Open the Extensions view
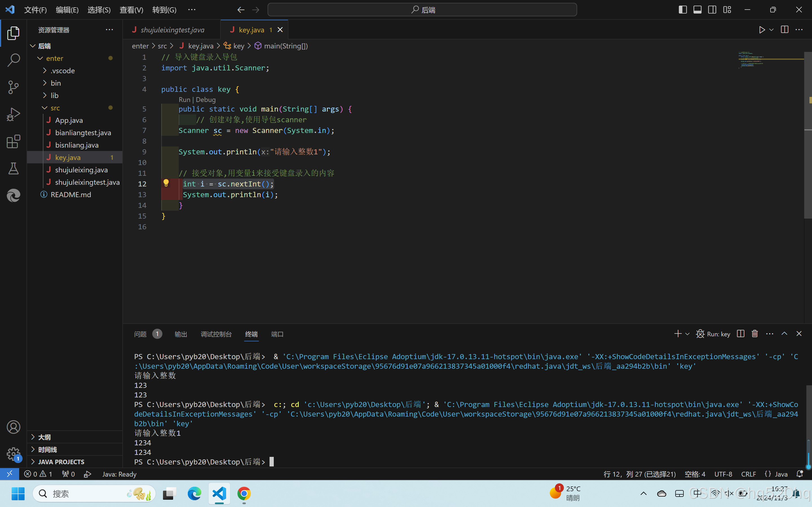Image resolution: width=812 pixels, height=507 pixels. 14,141
